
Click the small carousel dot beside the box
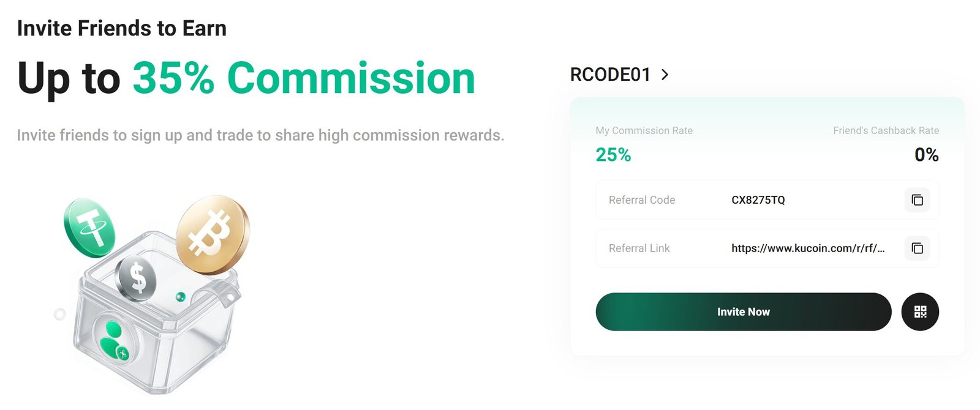coord(60,313)
